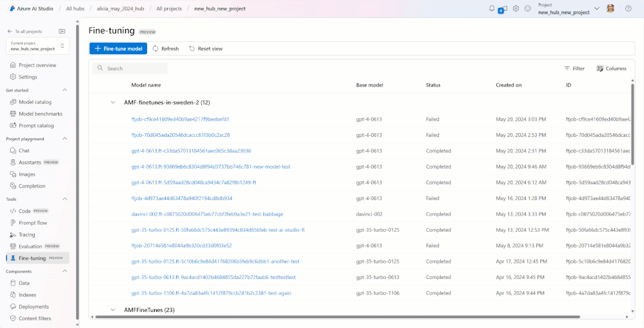The width and height of the screenshot is (644, 328).
Task: Open the announcements megaphone icon with badge
Action: tap(503, 9)
